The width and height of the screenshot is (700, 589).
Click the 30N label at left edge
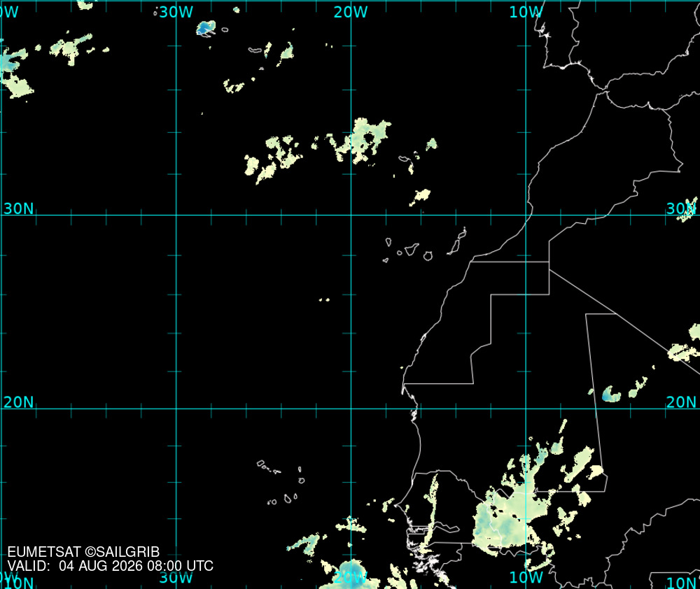pos(18,208)
